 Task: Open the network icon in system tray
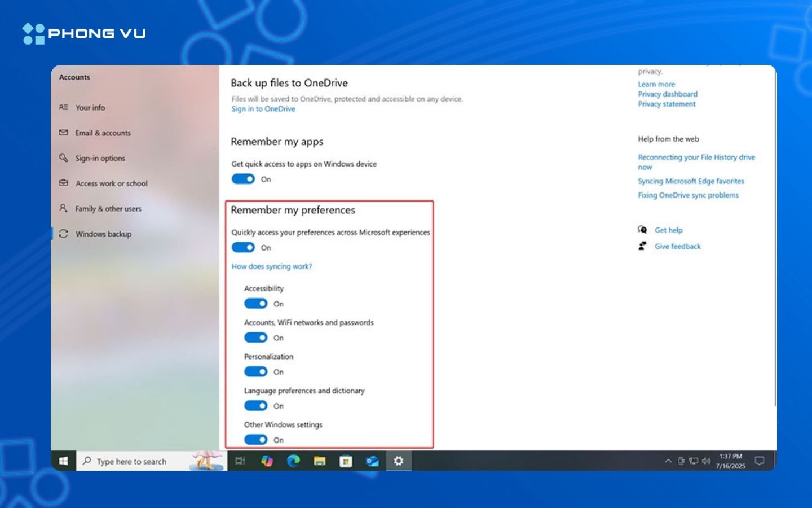coord(694,461)
